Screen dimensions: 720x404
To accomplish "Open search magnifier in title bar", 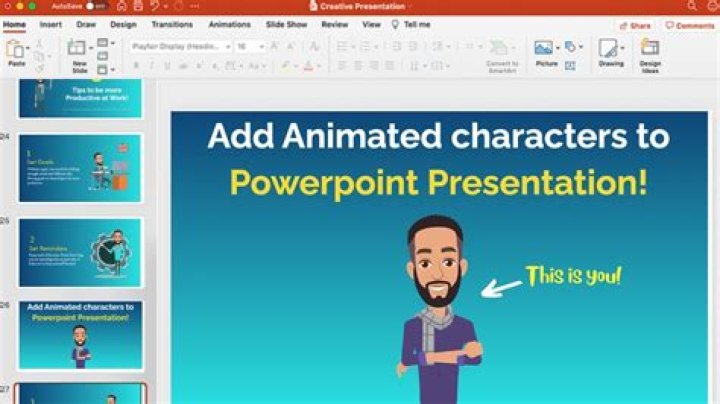I will click(693, 6).
